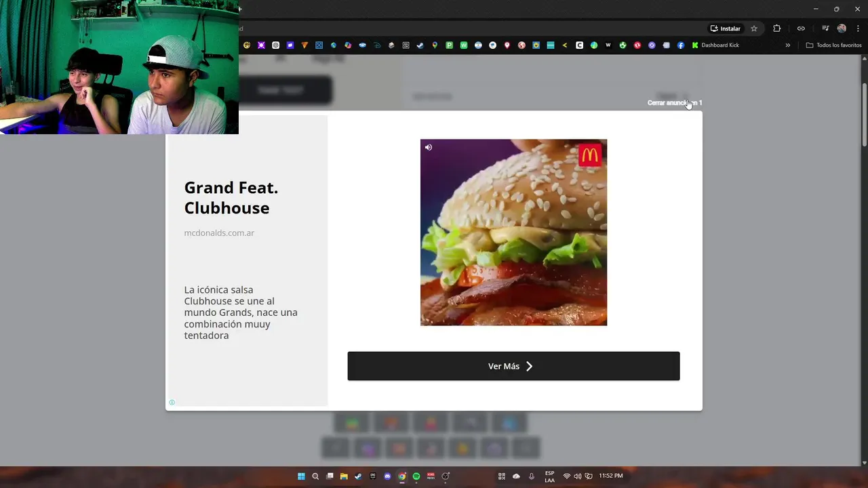Open the black W bookmark icon
868x488 pixels.
[608, 45]
